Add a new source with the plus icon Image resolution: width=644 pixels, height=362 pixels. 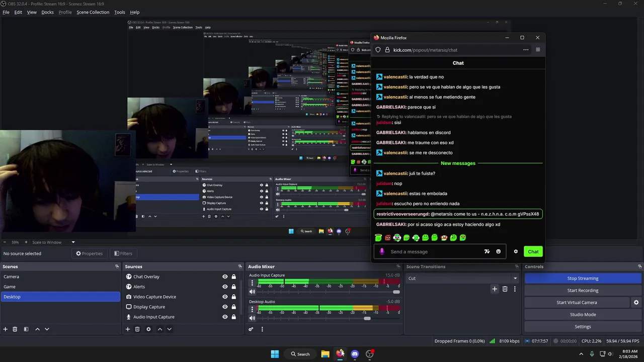point(128,329)
